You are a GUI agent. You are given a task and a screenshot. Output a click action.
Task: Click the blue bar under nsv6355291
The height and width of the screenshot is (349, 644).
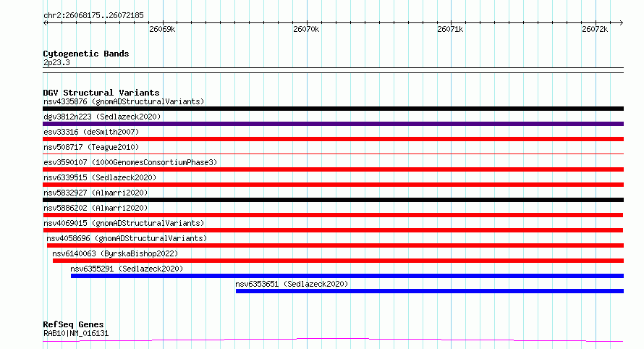(347, 276)
